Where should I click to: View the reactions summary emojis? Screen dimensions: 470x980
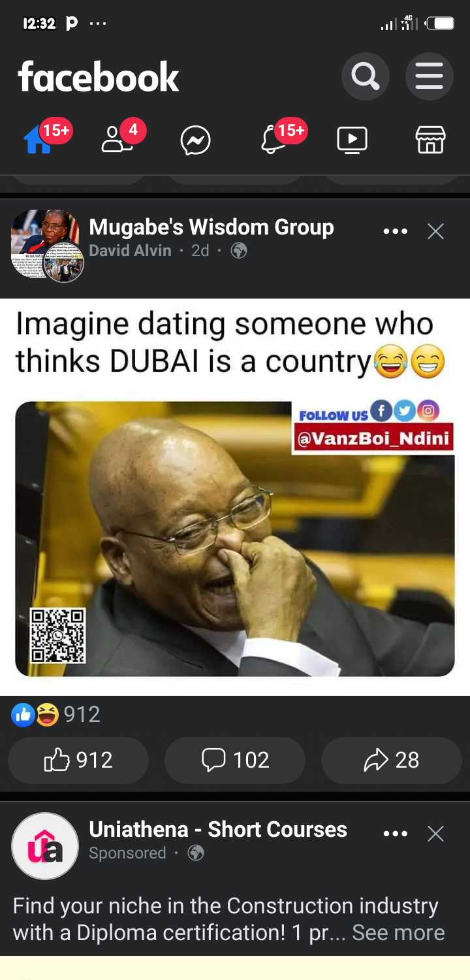tap(35, 715)
